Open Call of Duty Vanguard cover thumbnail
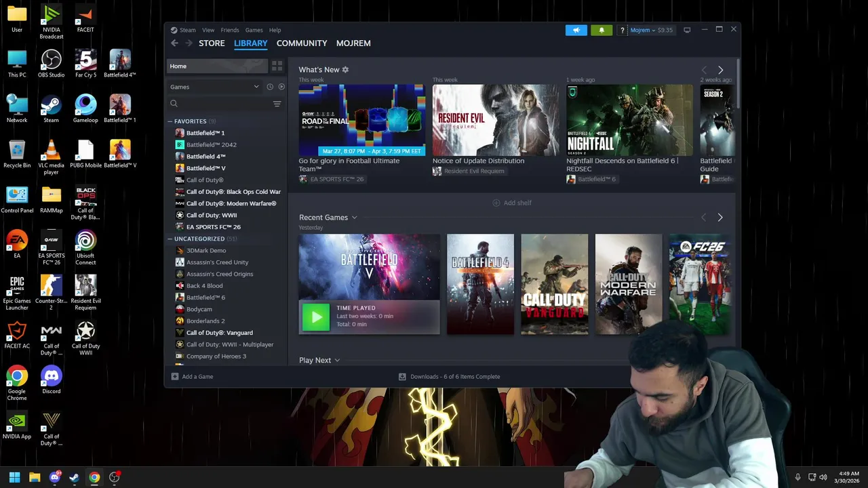868x488 pixels. point(554,284)
